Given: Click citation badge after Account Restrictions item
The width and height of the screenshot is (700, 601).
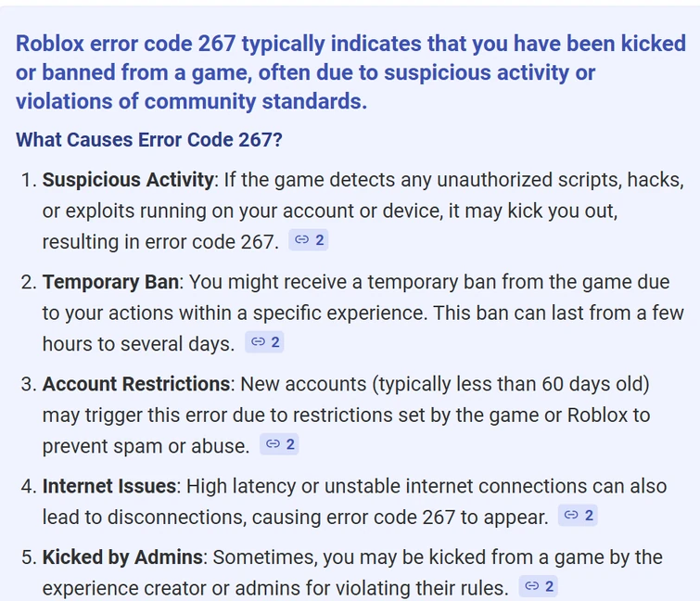Looking at the screenshot, I should 279,444.
